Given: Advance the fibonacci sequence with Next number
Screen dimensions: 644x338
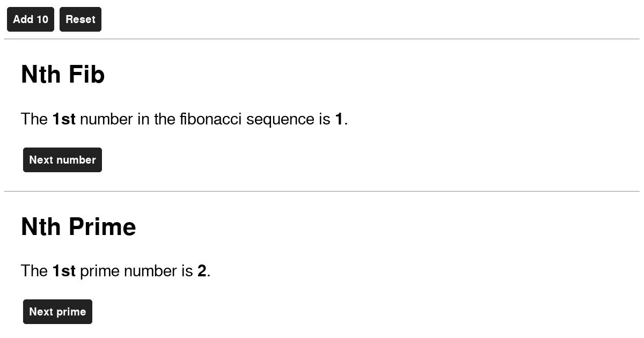Looking at the screenshot, I should tap(62, 159).
